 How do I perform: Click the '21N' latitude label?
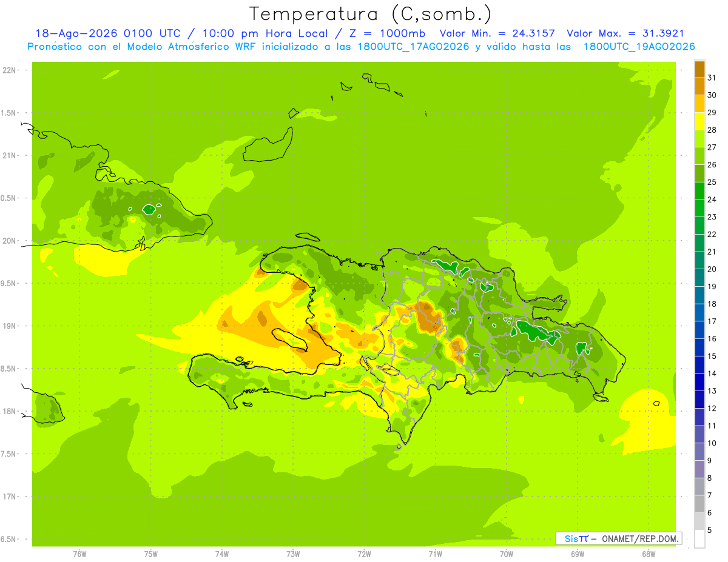(x=9, y=156)
